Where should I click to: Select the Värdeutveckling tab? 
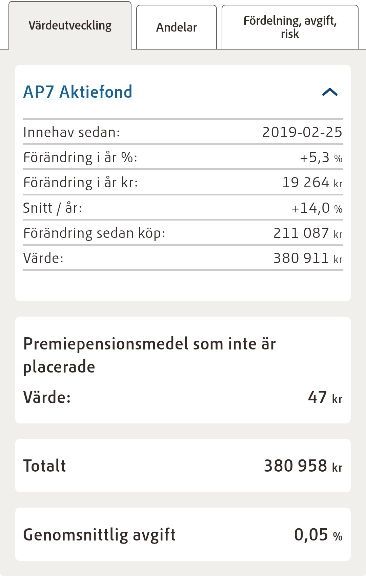(70, 26)
